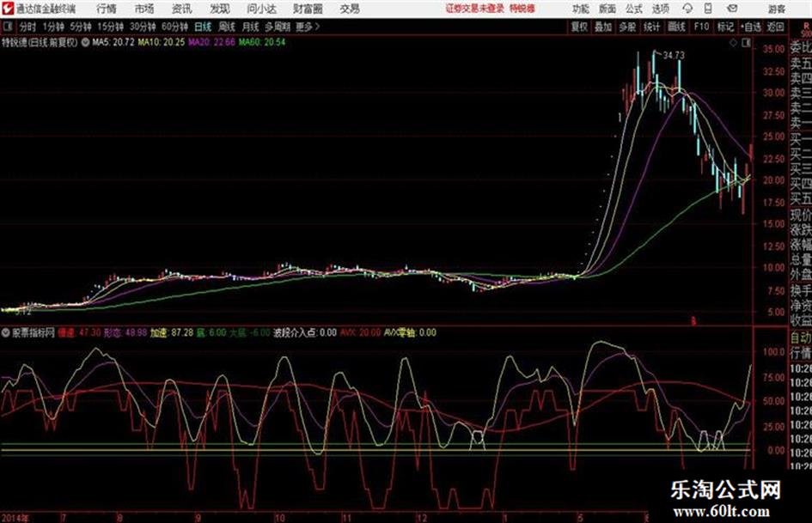
Task: Open the 公式 menu
Action: point(634,9)
